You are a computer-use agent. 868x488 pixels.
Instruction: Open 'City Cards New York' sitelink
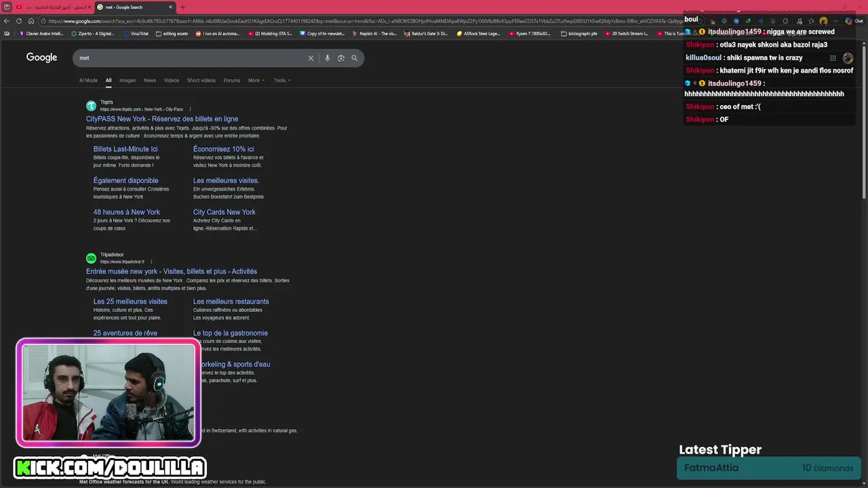tap(224, 212)
